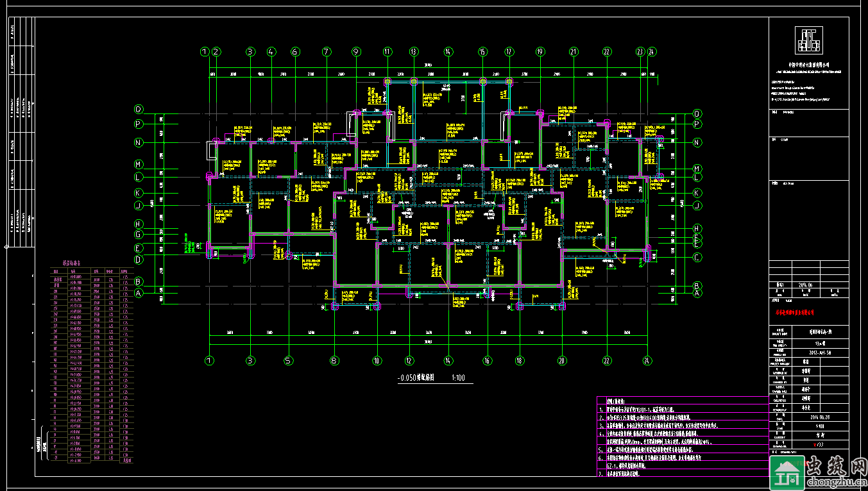Select grid axis bubble number 9
The width and height of the screenshot is (868, 491).
pos(356,52)
